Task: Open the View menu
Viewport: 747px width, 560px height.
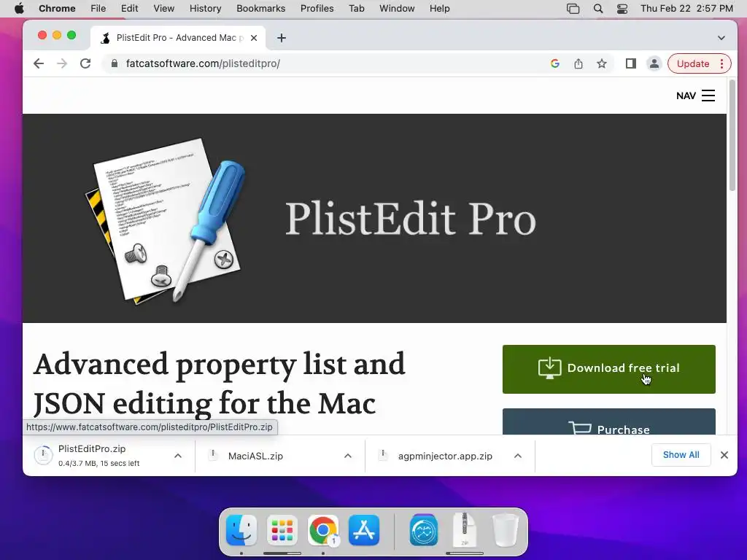Action: pos(164,9)
